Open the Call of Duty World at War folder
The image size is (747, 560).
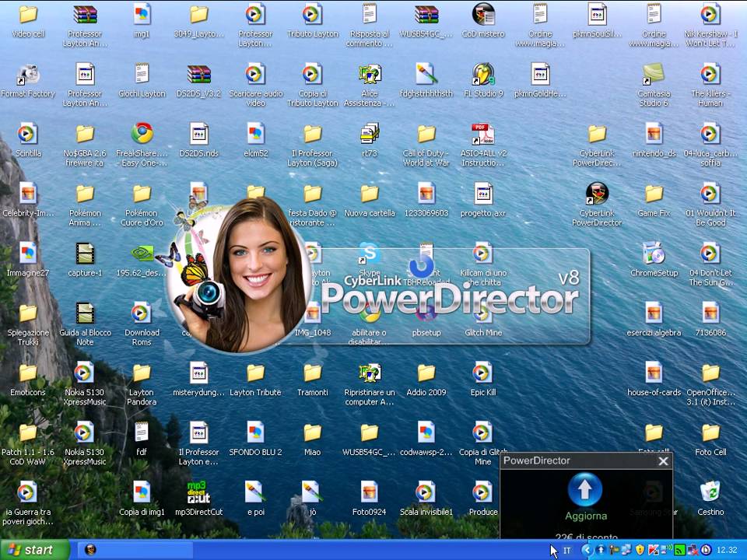(x=426, y=135)
